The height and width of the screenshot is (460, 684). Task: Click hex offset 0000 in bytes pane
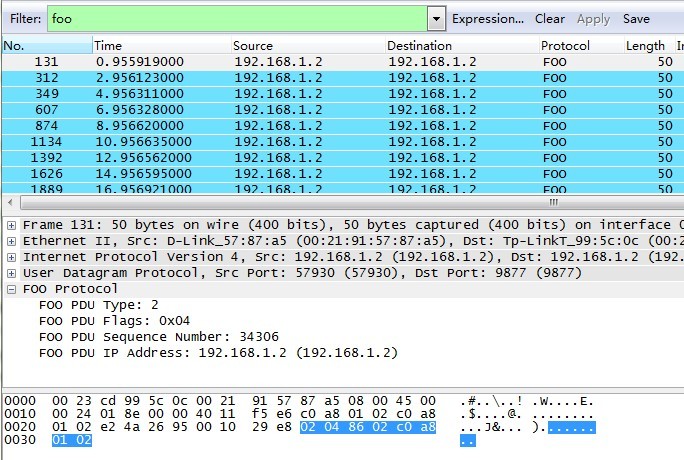tap(20, 401)
